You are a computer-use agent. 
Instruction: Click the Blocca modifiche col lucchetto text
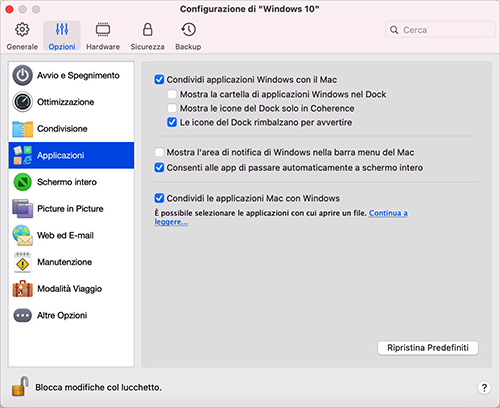point(98,387)
